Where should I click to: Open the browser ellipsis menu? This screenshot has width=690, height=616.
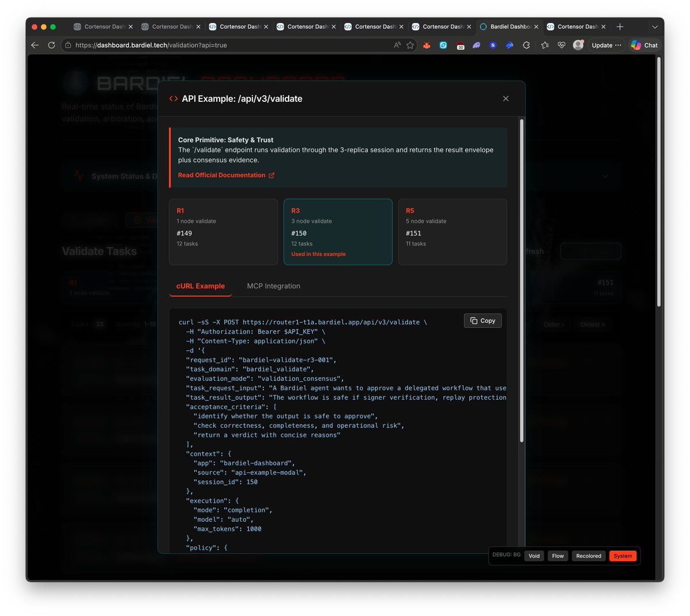[x=618, y=45]
